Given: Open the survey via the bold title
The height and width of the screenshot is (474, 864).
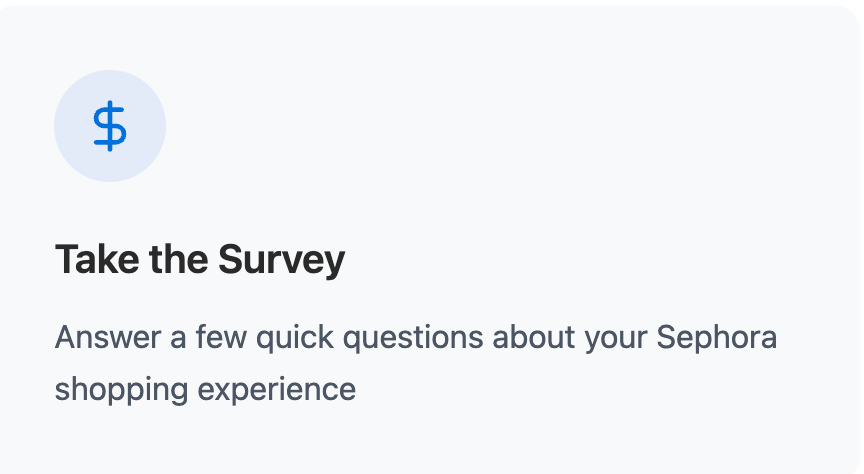Looking at the screenshot, I should tap(199, 260).
